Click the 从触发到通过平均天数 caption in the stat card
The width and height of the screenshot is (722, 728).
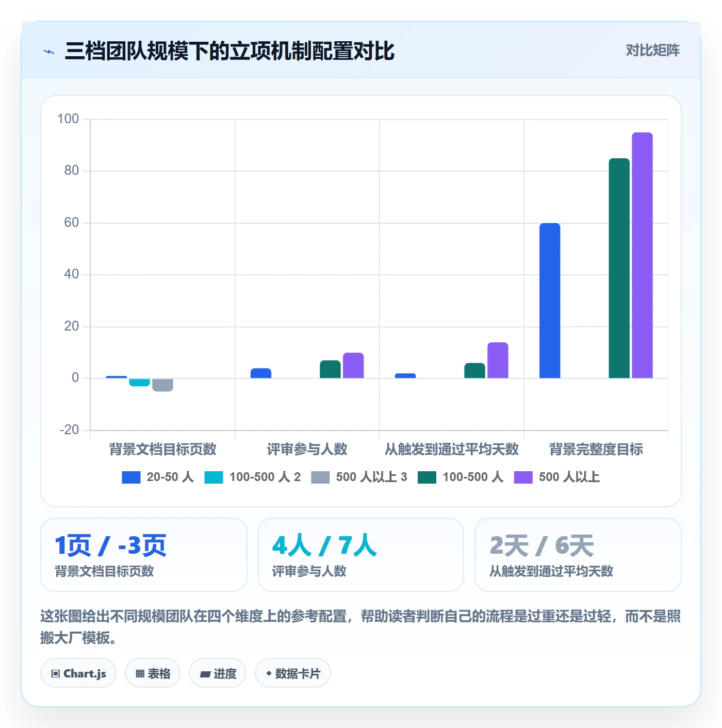(x=551, y=571)
